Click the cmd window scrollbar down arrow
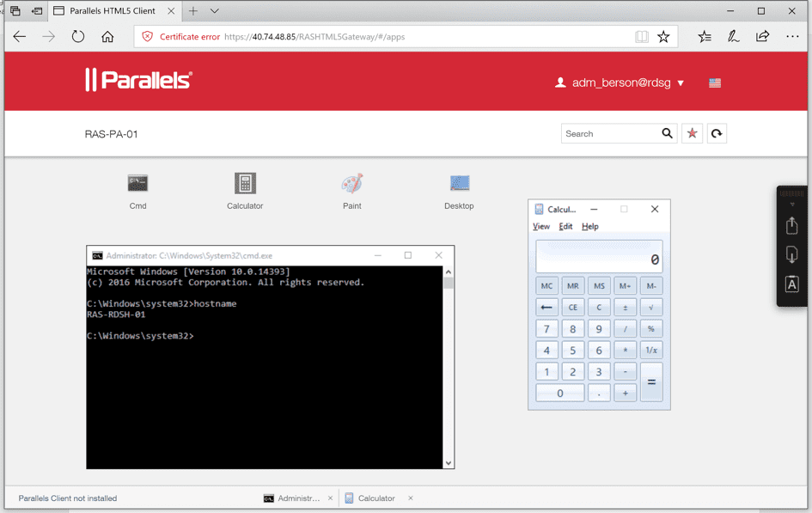The image size is (812, 513). click(449, 463)
